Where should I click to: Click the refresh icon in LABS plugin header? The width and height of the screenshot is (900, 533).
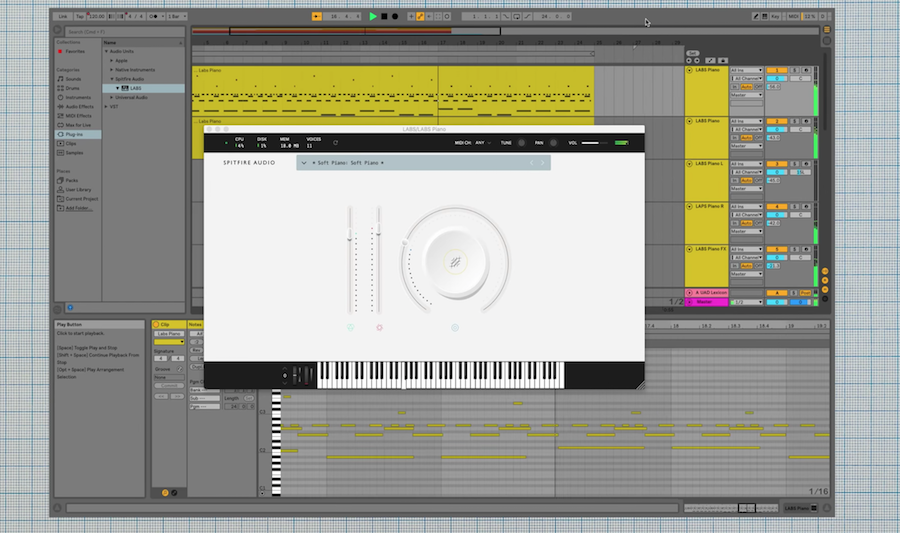pyautogui.click(x=335, y=142)
